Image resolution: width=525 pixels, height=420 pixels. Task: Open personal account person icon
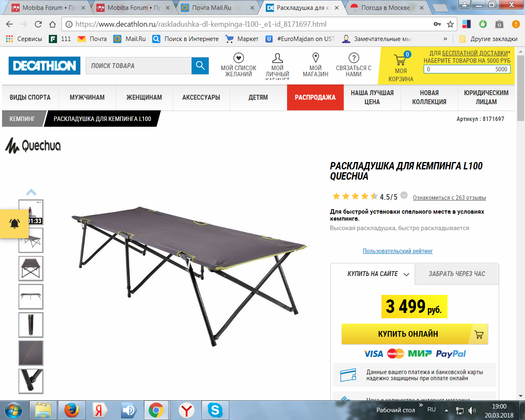278,58
